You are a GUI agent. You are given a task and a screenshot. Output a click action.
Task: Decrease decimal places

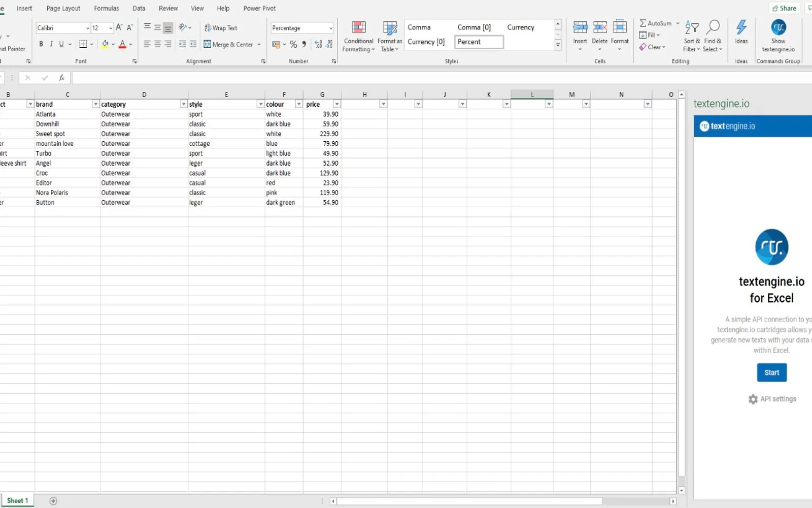point(329,44)
